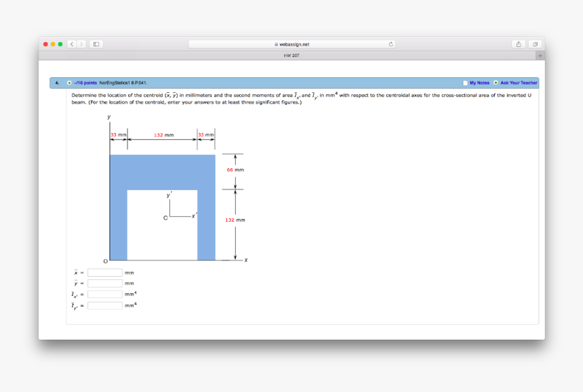
Task: Focus the Ix' moment of area field
Action: point(104,294)
